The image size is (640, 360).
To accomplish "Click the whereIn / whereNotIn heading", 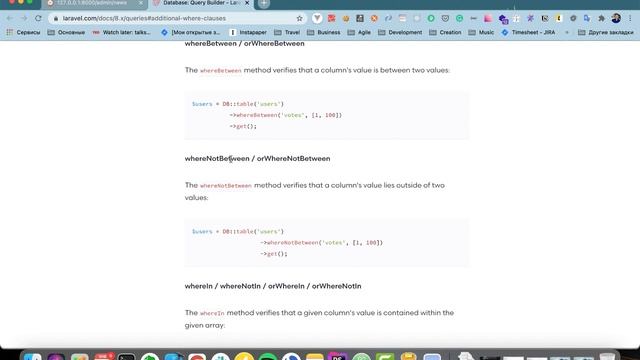I will pyautogui.click(x=273, y=286).
